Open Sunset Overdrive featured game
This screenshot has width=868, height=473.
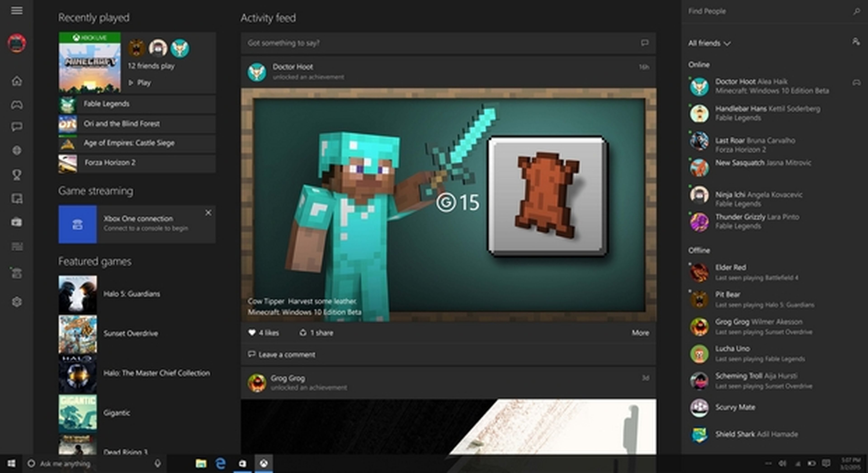[137, 334]
